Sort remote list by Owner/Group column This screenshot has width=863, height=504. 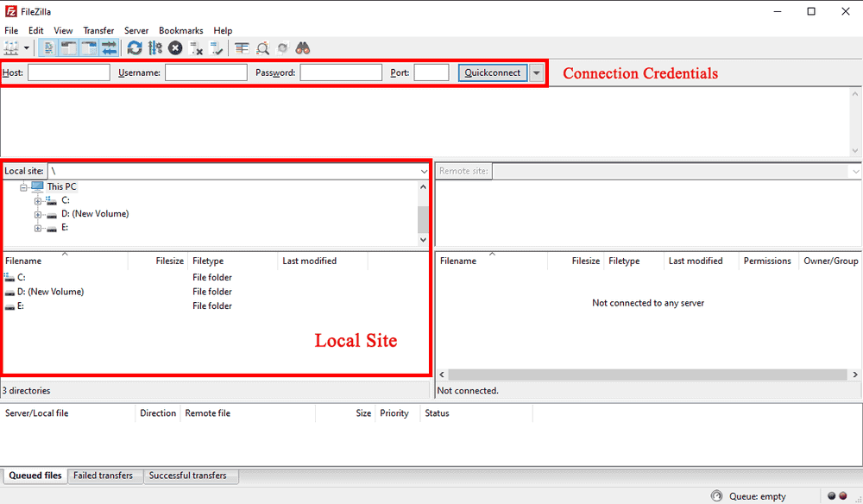click(x=830, y=261)
